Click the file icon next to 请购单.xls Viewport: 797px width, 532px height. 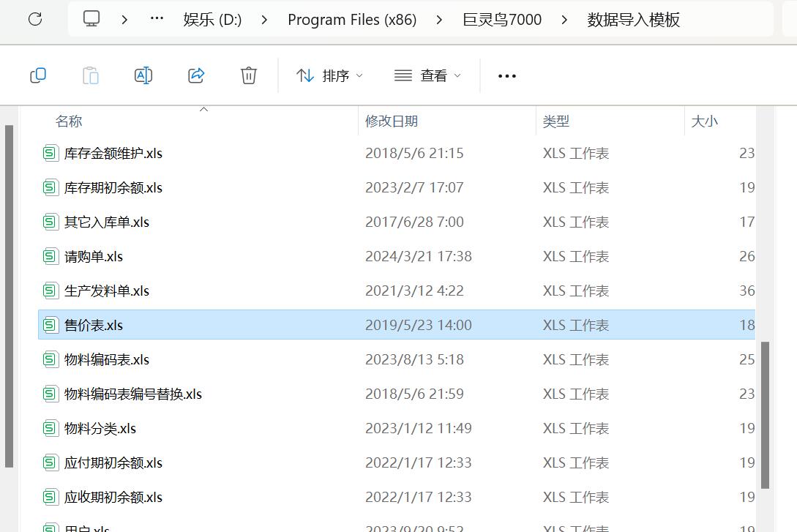[x=50, y=256]
